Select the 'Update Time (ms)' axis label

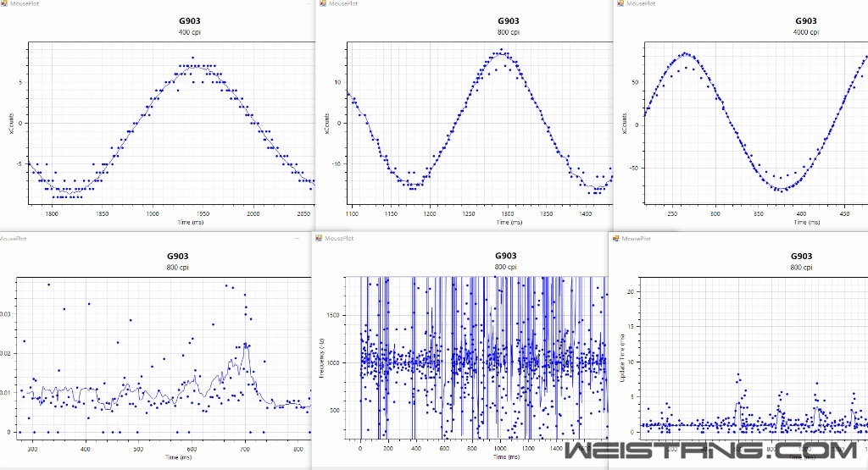point(622,357)
